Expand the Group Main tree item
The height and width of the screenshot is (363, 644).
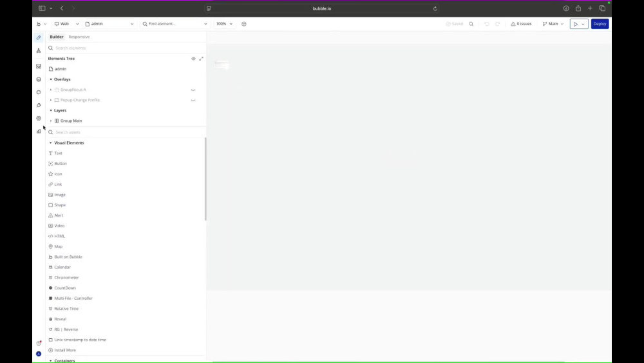51,121
